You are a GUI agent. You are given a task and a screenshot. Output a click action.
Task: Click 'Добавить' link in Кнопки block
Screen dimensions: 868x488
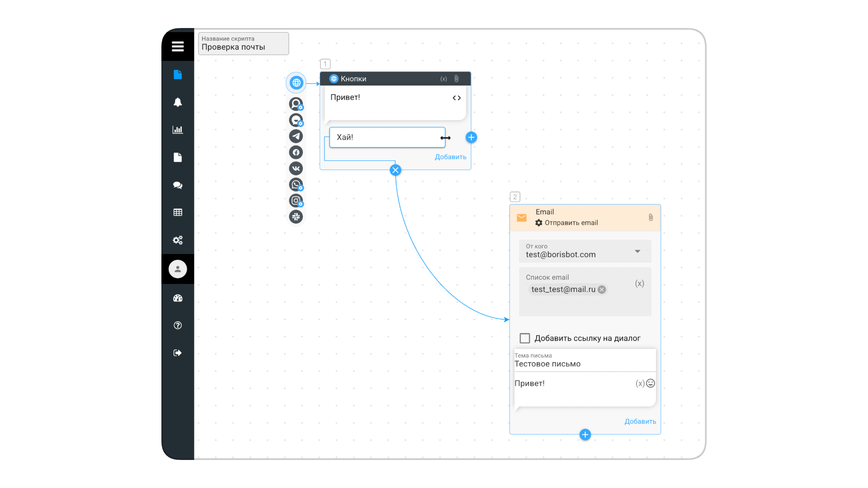point(450,157)
